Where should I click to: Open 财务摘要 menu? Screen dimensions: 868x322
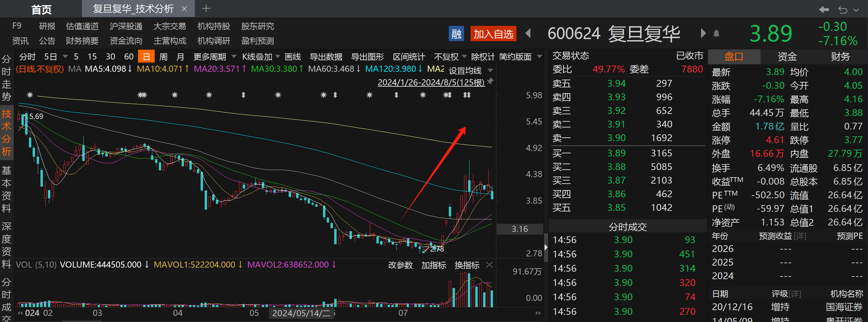(82, 41)
